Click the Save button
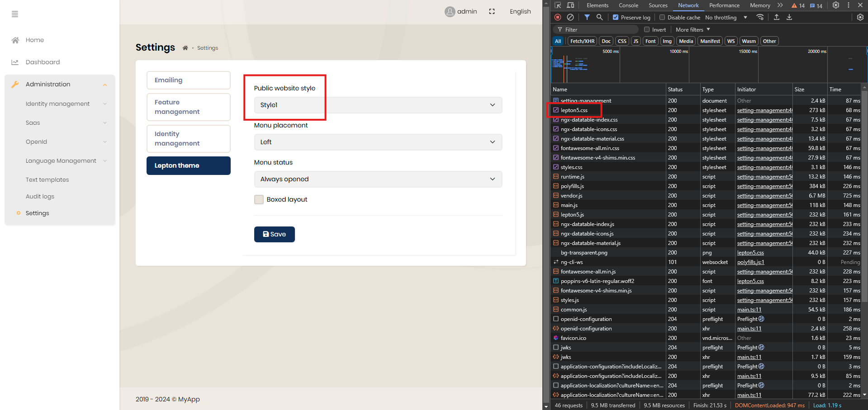This screenshot has width=868, height=410. click(274, 234)
